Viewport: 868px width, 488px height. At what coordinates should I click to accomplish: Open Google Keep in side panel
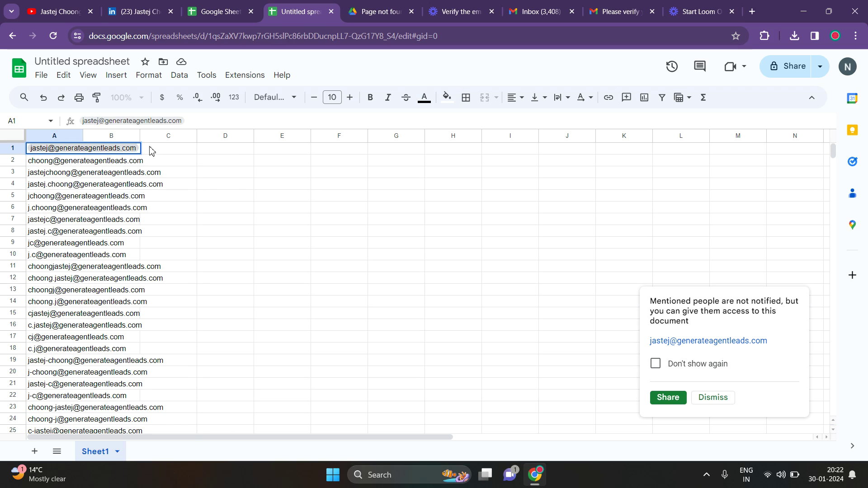pos(852,131)
